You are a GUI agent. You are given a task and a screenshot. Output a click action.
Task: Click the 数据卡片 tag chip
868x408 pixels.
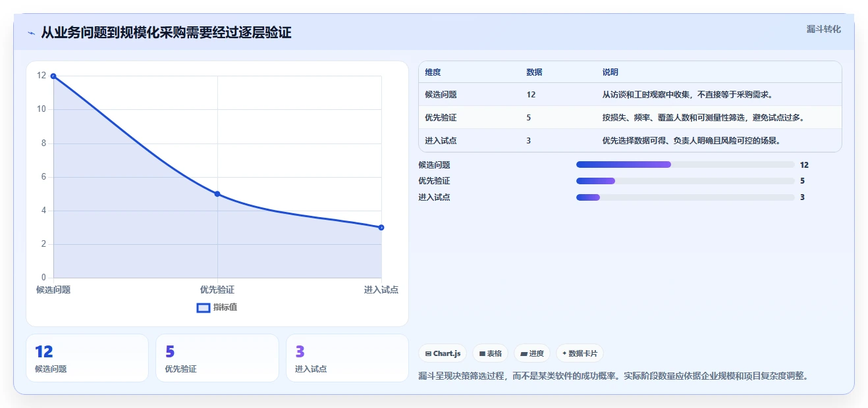[x=580, y=353]
